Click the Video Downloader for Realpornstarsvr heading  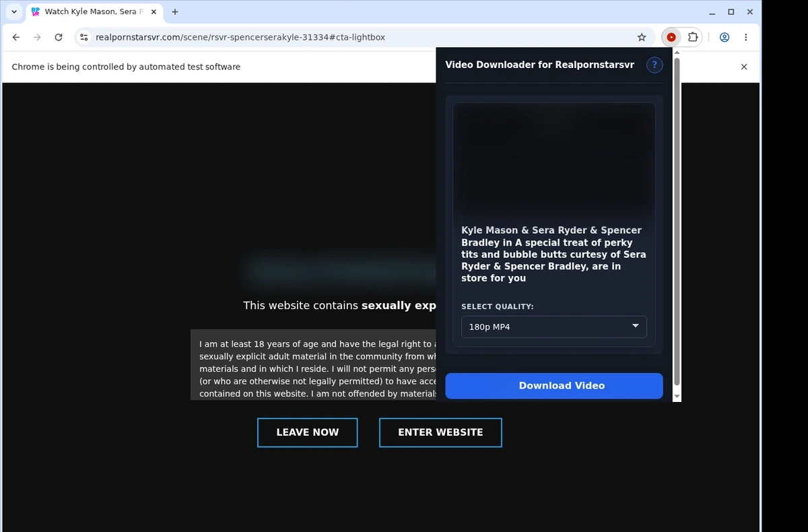tap(540, 65)
